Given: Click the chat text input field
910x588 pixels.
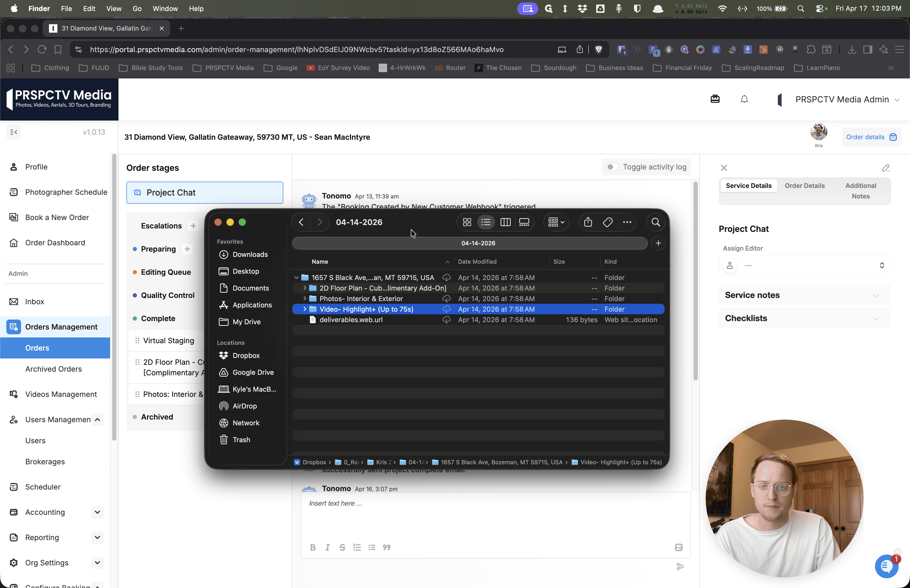Looking at the screenshot, I should 495,515.
